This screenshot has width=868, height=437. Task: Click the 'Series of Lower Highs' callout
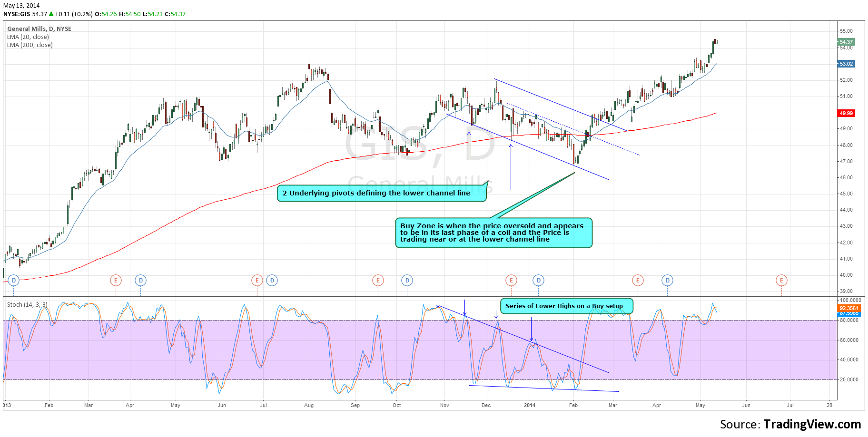pos(566,306)
